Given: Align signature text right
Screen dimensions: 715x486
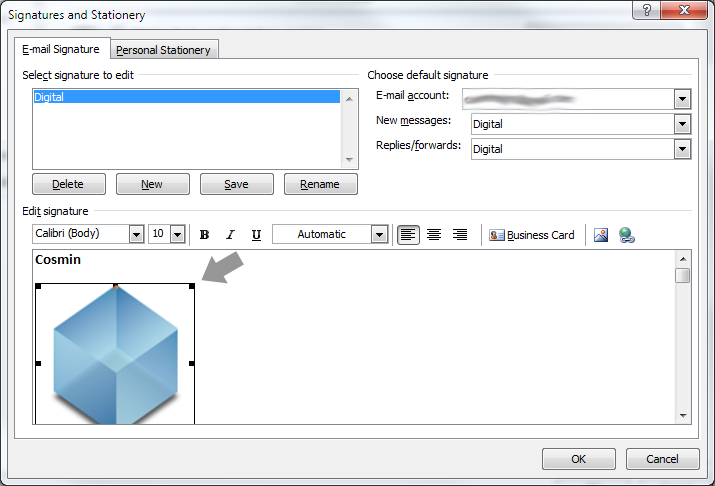Looking at the screenshot, I should pos(460,235).
